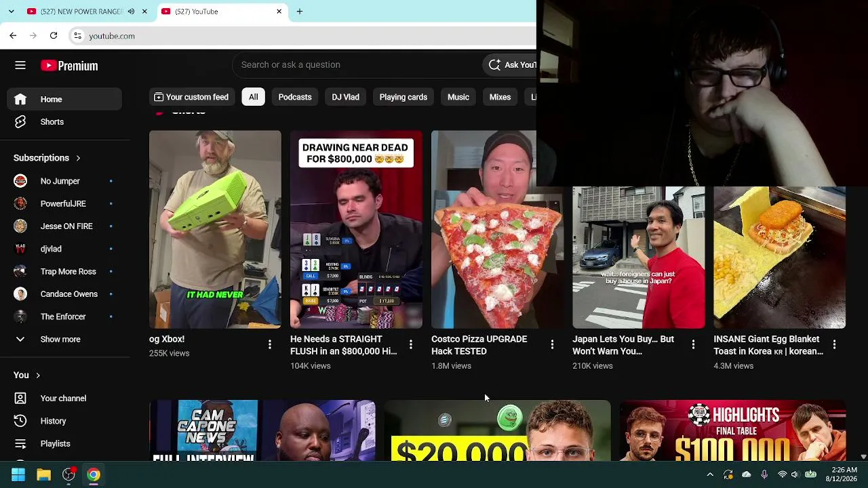The height and width of the screenshot is (488, 868).
Task: Play the DRAWING NEAR DEAD poker short
Action: click(x=356, y=229)
